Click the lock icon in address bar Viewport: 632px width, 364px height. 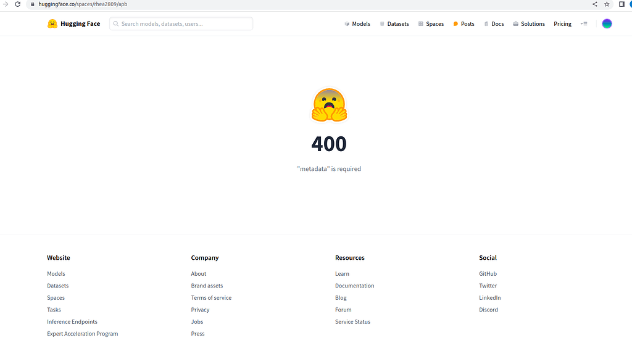coord(31,4)
